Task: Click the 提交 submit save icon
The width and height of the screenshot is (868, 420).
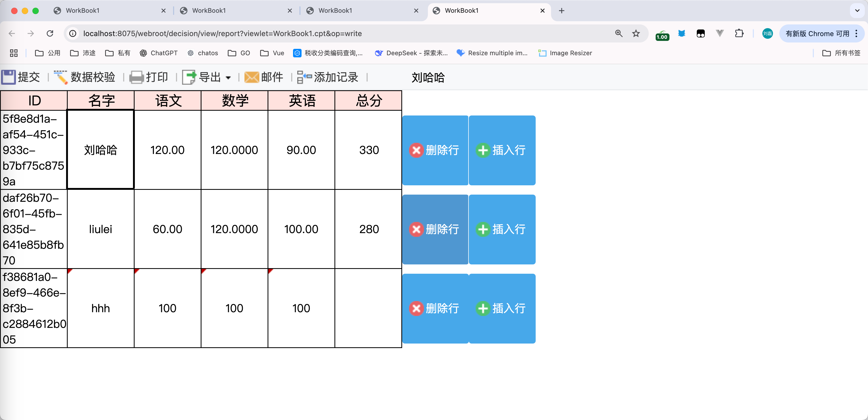Action: pyautogui.click(x=8, y=77)
